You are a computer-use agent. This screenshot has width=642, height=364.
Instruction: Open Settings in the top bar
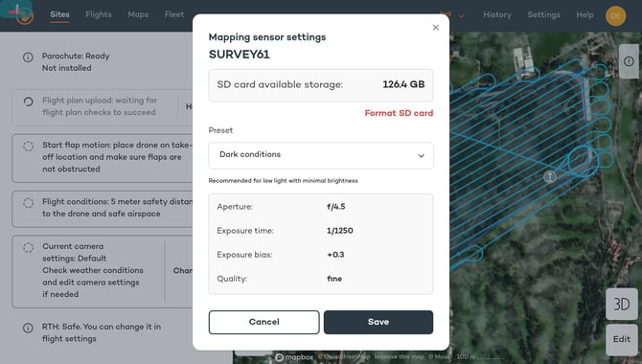tap(543, 14)
